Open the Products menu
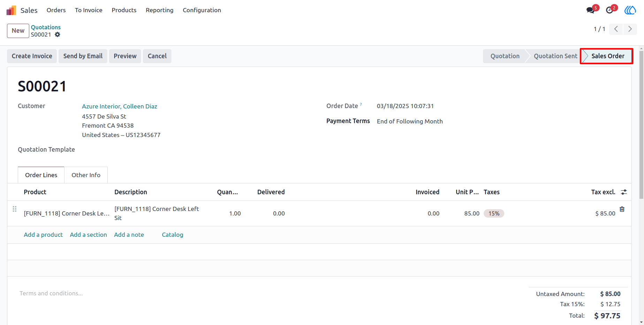The image size is (644, 325). [x=124, y=10]
